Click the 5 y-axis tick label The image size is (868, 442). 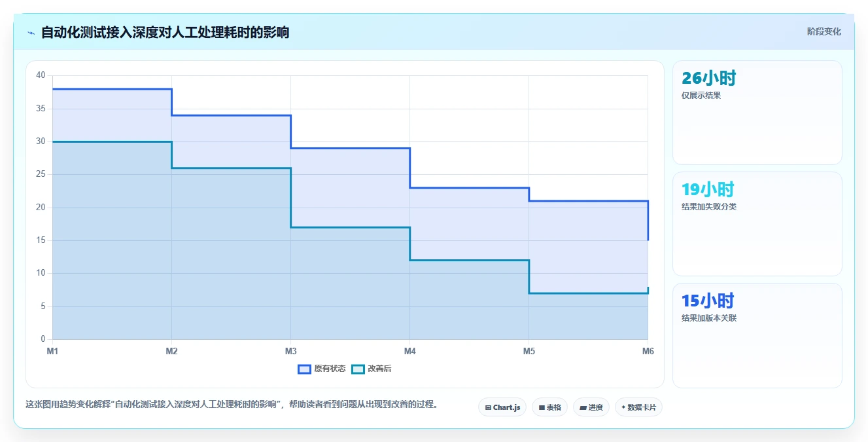pyautogui.click(x=43, y=306)
